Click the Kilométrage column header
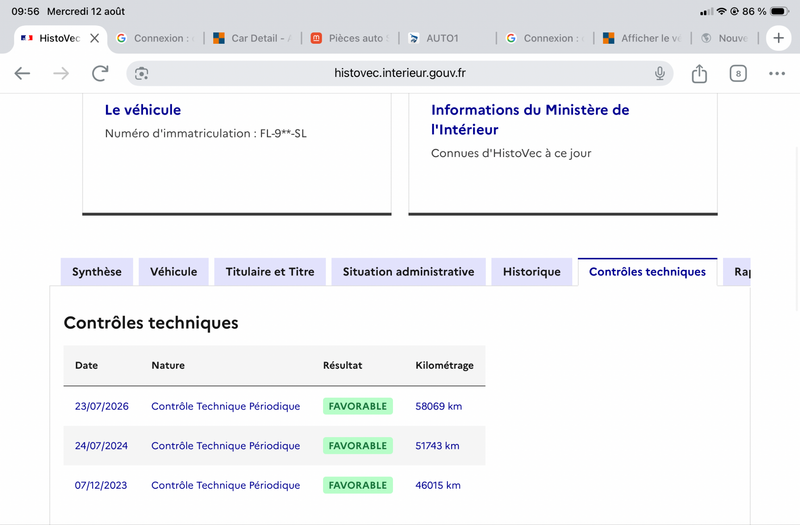 pos(444,365)
